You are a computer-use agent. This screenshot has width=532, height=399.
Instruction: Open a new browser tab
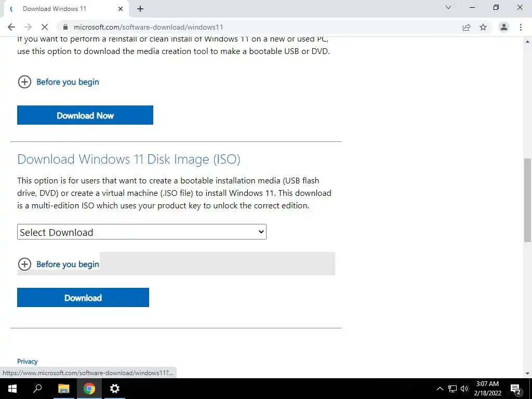(140, 9)
